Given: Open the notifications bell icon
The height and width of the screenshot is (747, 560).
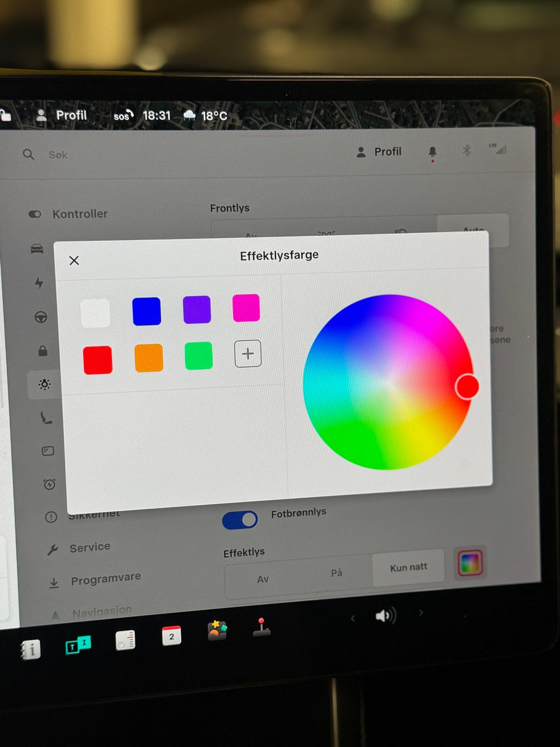Looking at the screenshot, I should (x=433, y=152).
